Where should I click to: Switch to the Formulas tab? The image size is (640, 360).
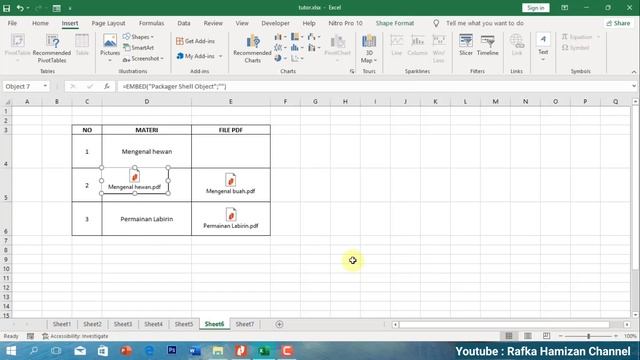(151, 23)
